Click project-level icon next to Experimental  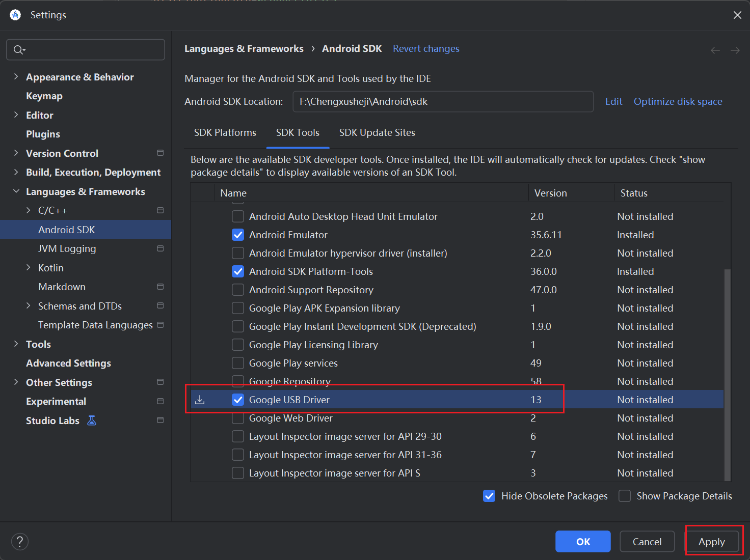click(160, 401)
